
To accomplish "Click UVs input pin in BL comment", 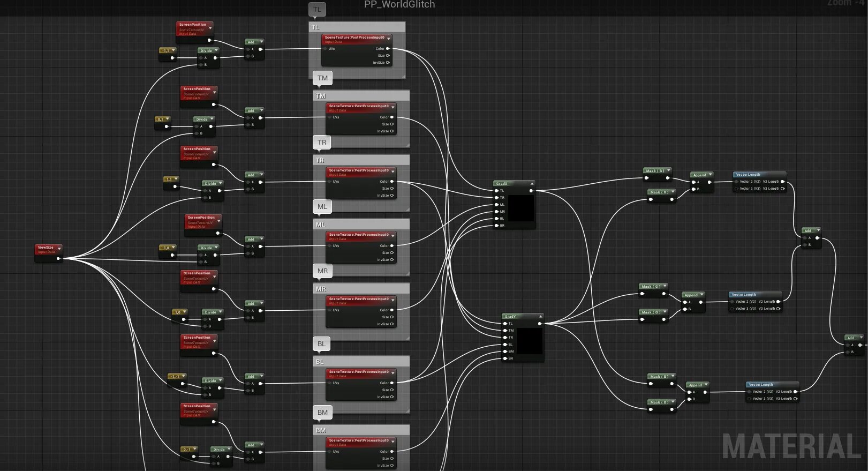I will click(329, 383).
